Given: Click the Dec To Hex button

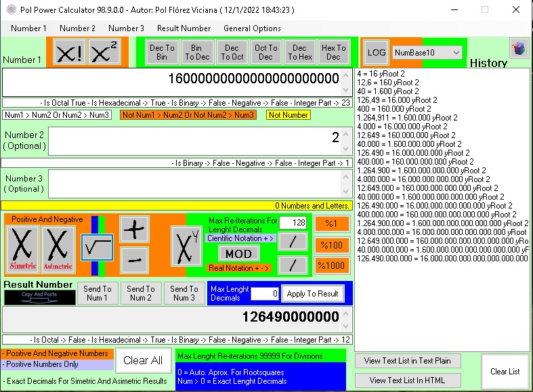Looking at the screenshot, I should coord(300,52).
